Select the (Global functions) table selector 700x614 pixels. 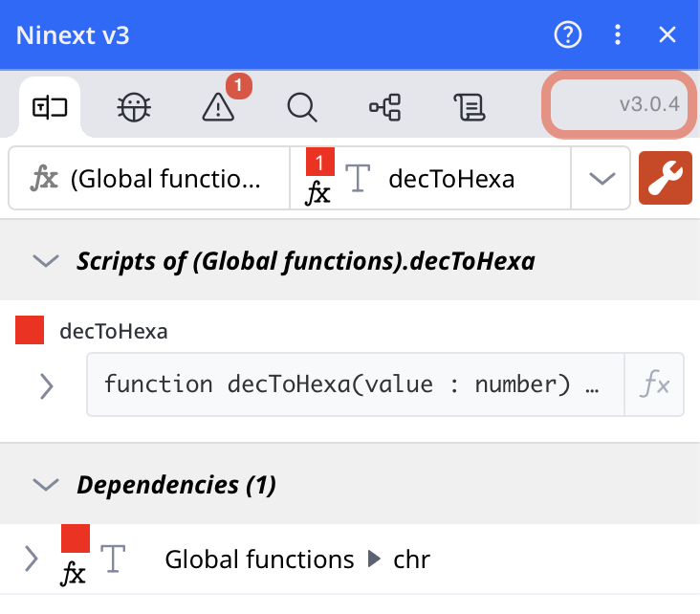point(149,178)
